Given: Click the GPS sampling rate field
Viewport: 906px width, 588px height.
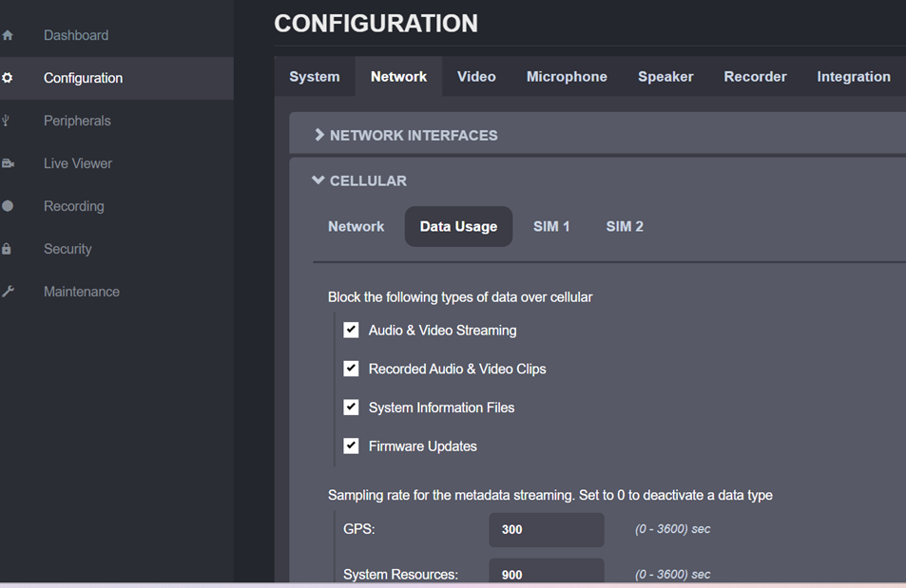Looking at the screenshot, I should point(546,529).
